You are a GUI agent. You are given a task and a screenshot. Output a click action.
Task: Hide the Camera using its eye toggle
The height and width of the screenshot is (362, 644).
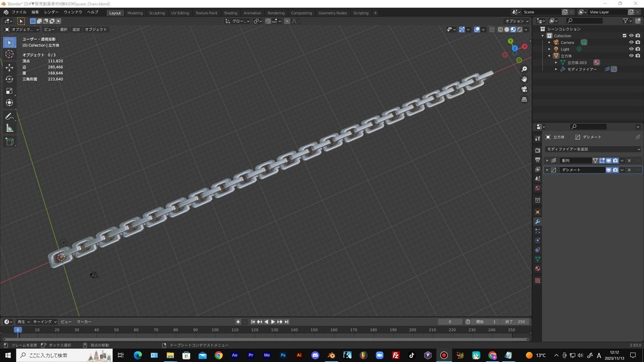632,42
